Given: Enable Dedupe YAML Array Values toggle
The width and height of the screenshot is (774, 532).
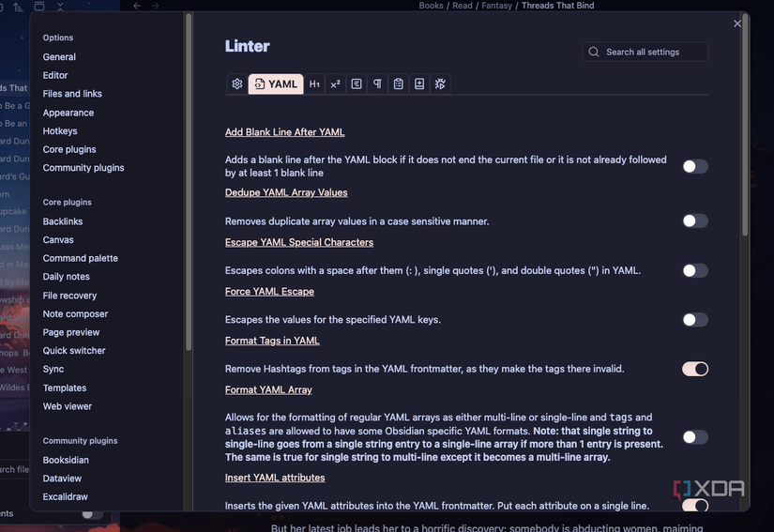Looking at the screenshot, I should (695, 220).
